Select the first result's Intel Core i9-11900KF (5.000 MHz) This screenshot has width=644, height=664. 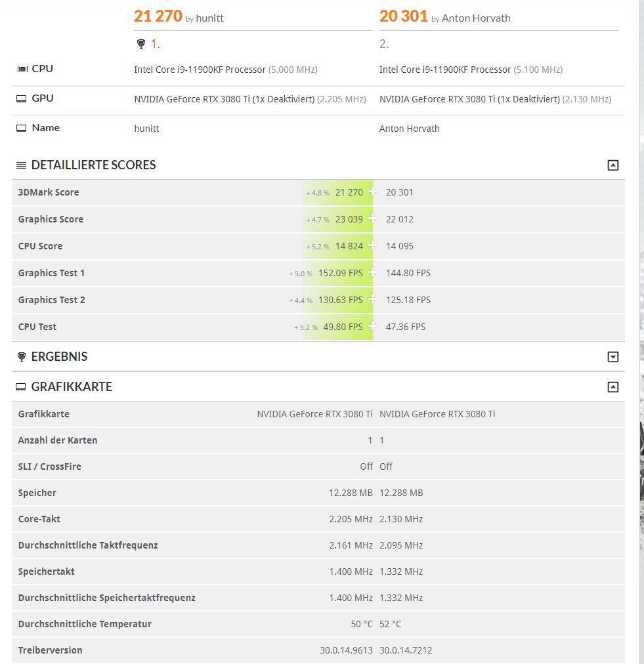click(225, 70)
